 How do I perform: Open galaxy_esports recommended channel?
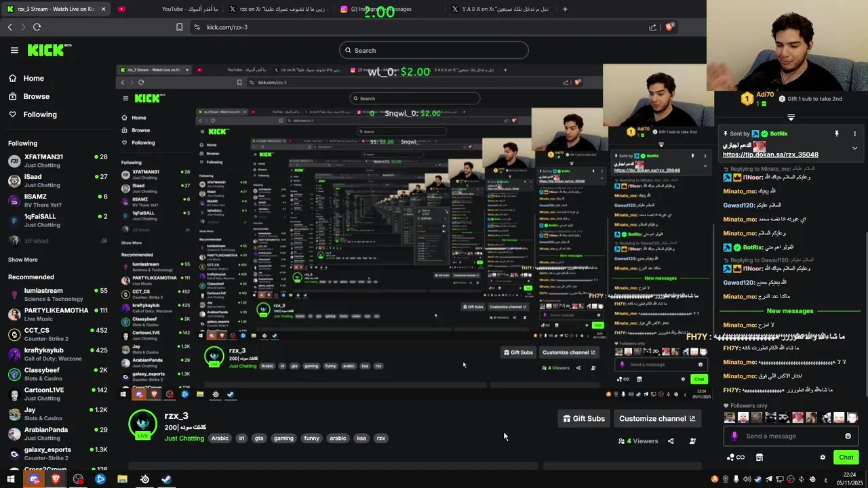pyautogui.click(x=58, y=453)
